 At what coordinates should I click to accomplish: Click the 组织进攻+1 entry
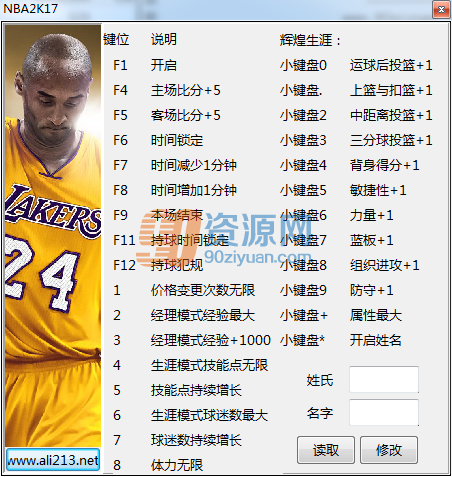tap(385, 265)
